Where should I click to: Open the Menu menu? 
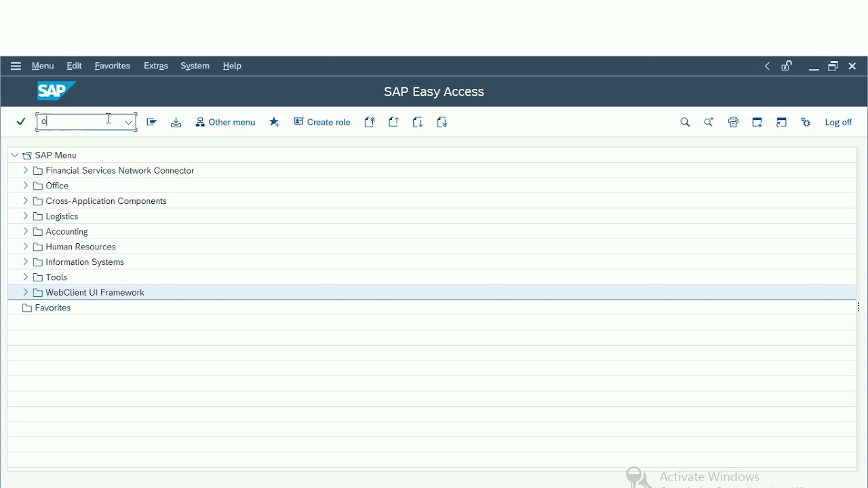43,66
